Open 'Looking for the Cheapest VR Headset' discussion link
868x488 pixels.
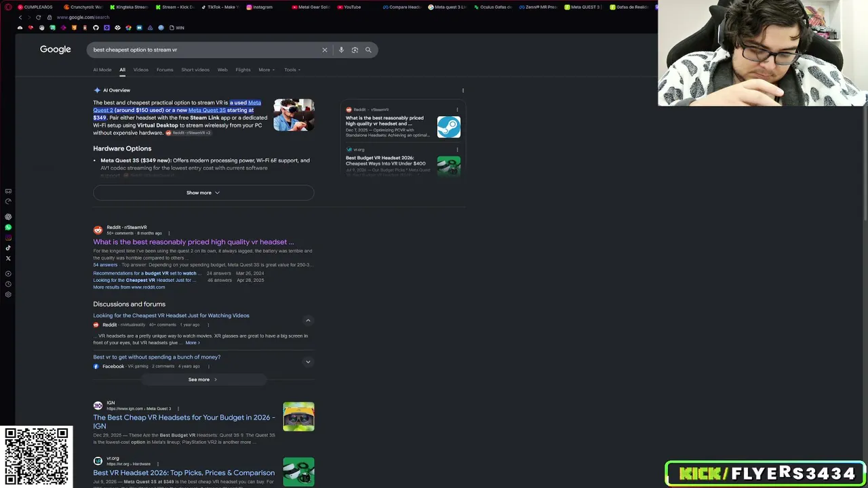pyautogui.click(x=171, y=315)
